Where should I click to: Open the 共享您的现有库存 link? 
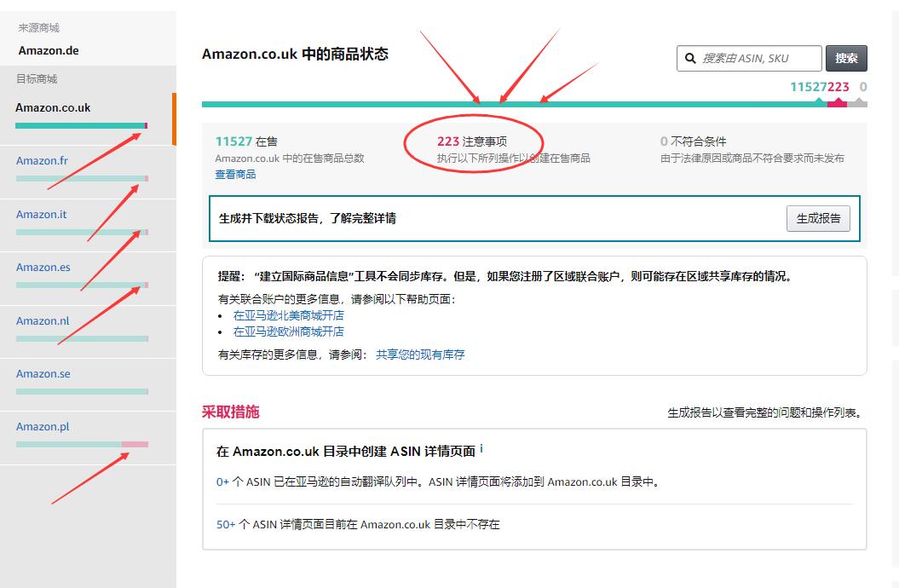[420, 355]
